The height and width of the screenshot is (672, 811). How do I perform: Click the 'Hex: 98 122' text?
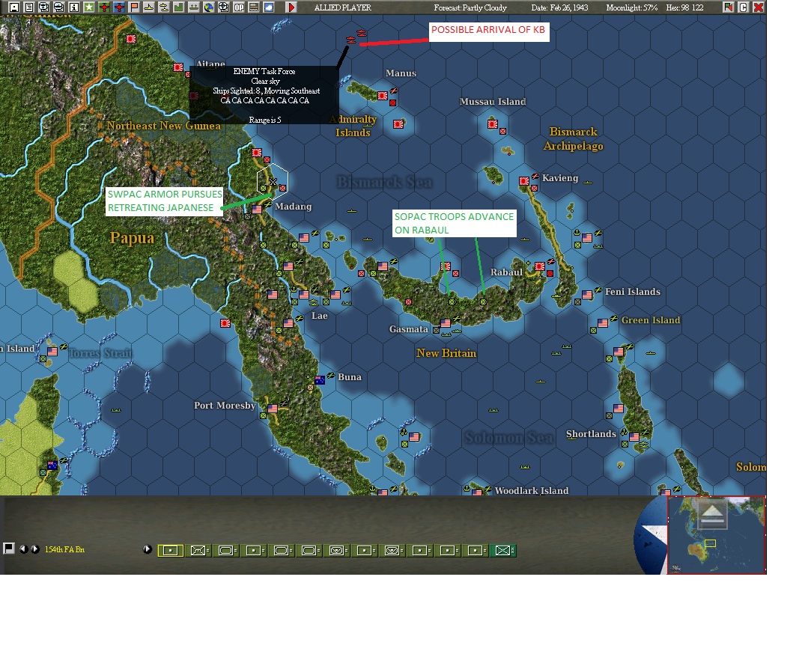click(684, 7)
